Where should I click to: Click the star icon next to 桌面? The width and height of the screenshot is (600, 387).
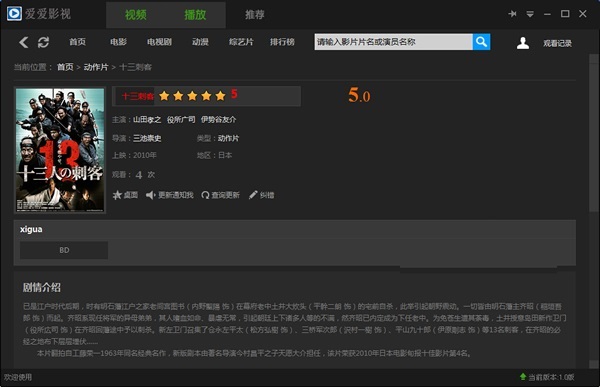pos(117,195)
